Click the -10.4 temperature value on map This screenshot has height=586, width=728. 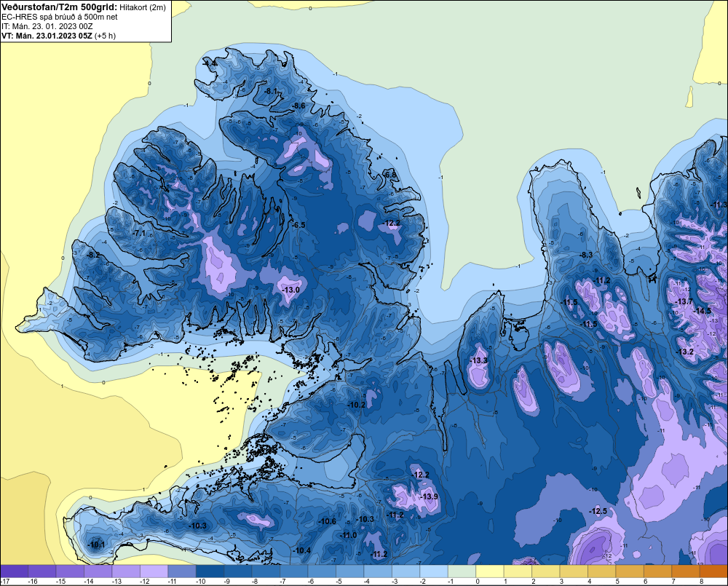click(302, 551)
